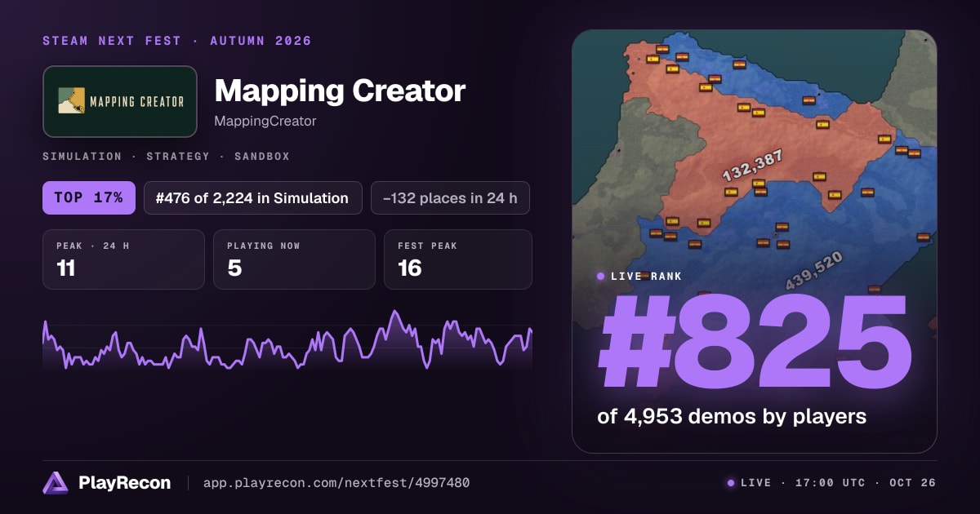Open the Mapping Creator game logo thumbnail

tap(120, 101)
